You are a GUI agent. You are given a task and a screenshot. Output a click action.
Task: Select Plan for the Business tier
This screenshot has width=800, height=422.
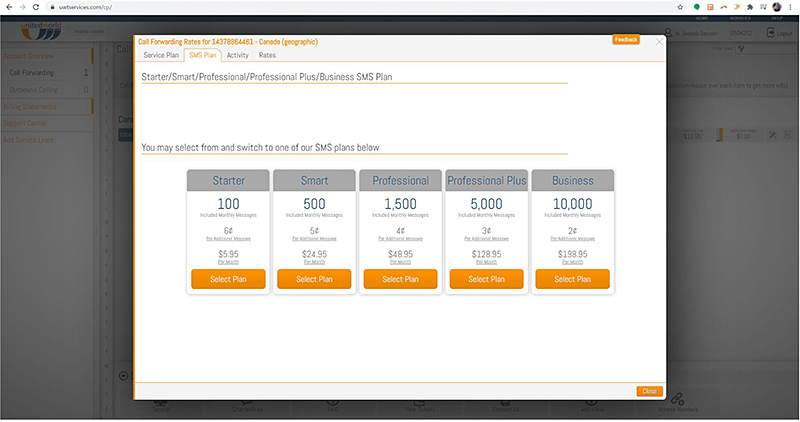572,279
